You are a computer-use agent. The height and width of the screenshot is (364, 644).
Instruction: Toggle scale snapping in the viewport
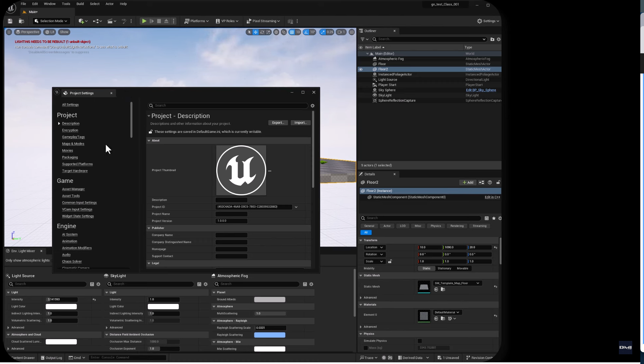(323, 32)
